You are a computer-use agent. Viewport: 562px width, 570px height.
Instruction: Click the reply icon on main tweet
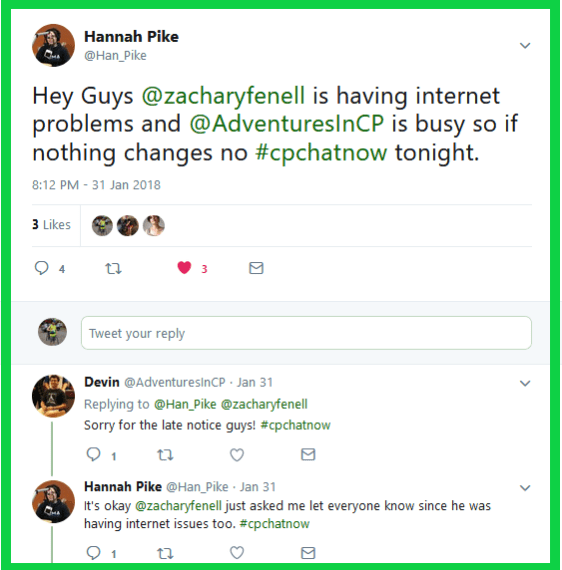[41, 268]
